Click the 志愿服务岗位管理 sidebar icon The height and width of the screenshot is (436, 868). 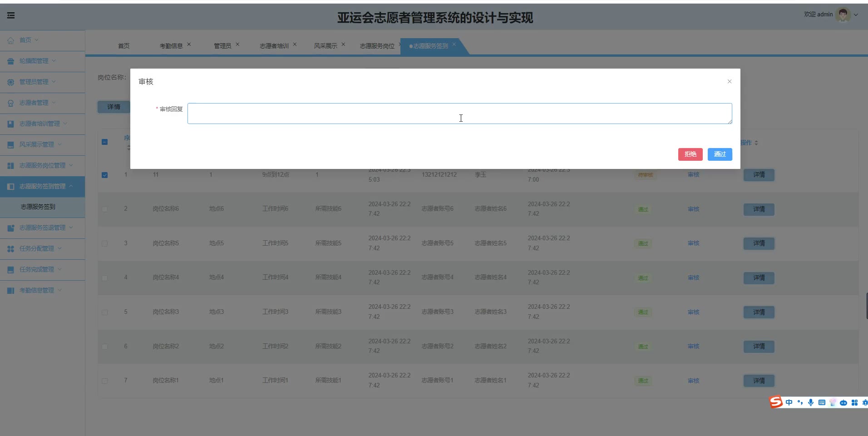[11, 166]
